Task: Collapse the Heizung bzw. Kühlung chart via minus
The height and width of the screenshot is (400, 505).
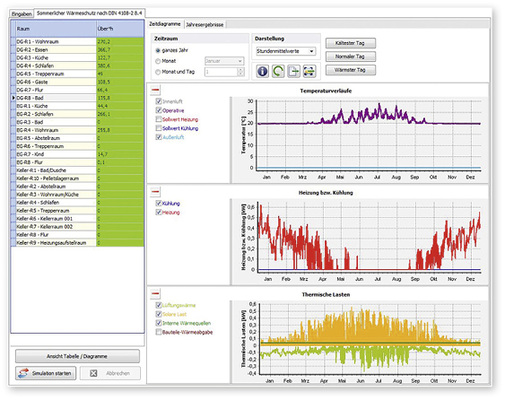Action: point(155,192)
